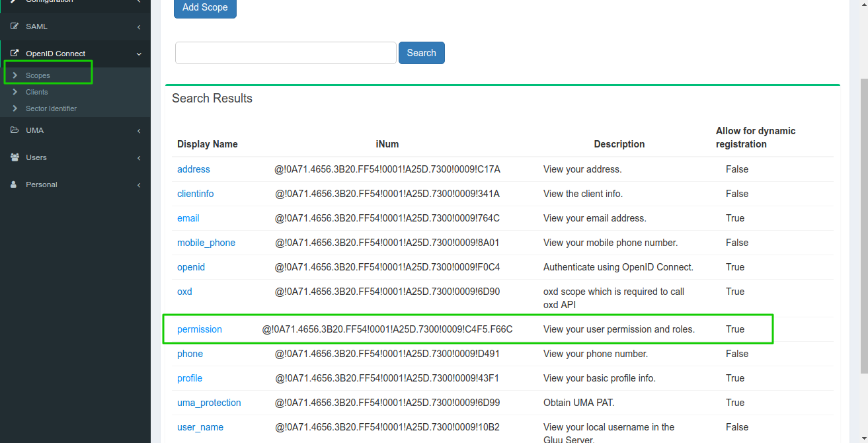Click the OpenID Connect external-link icon
This screenshot has height=443, width=868.
[15, 54]
